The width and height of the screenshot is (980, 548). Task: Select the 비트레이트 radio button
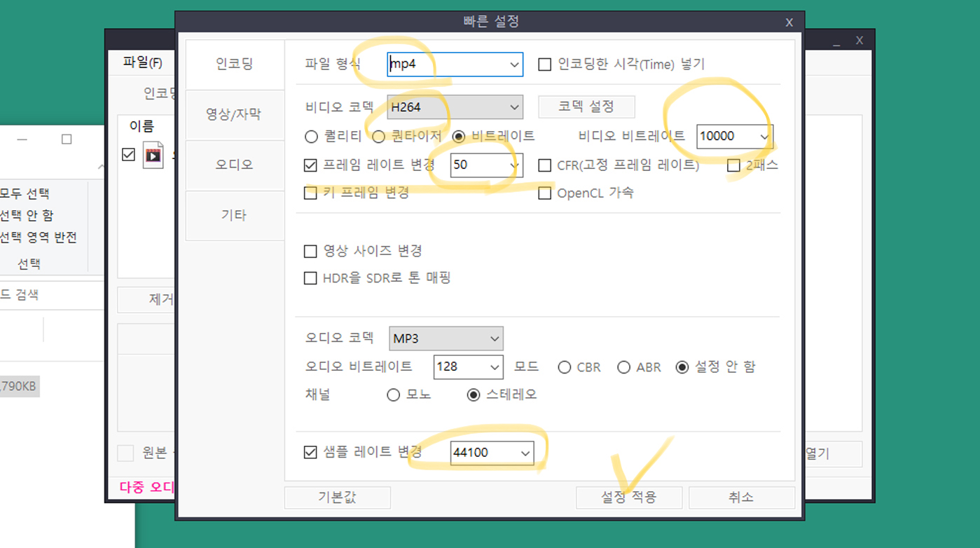tap(460, 136)
